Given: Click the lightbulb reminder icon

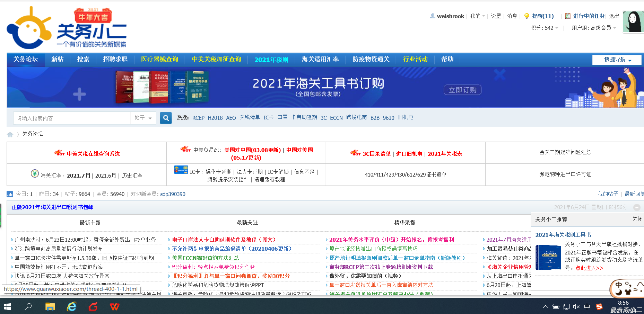Looking at the screenshot, I should point(527,16).
